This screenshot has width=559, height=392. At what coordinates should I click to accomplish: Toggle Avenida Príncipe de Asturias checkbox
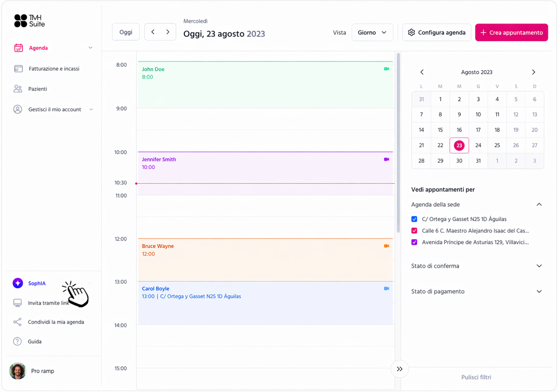414,242
